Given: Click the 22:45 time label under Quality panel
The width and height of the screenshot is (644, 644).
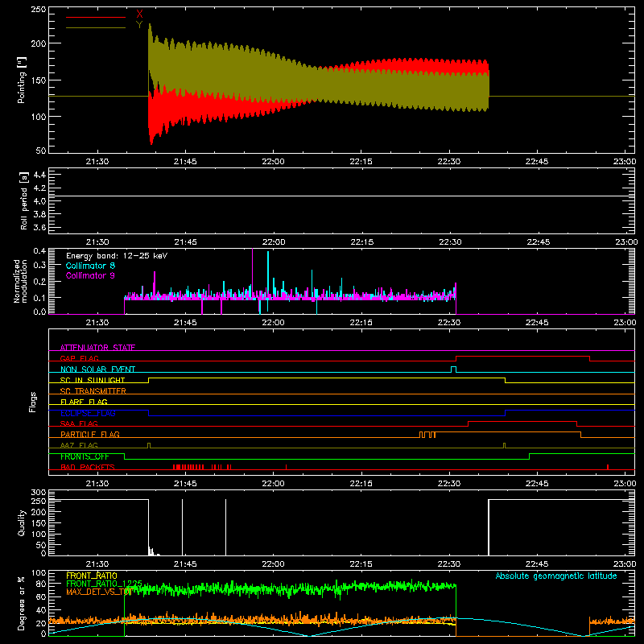Looking at the screenshot, I should pyautogui.click(x=537, y=564).
